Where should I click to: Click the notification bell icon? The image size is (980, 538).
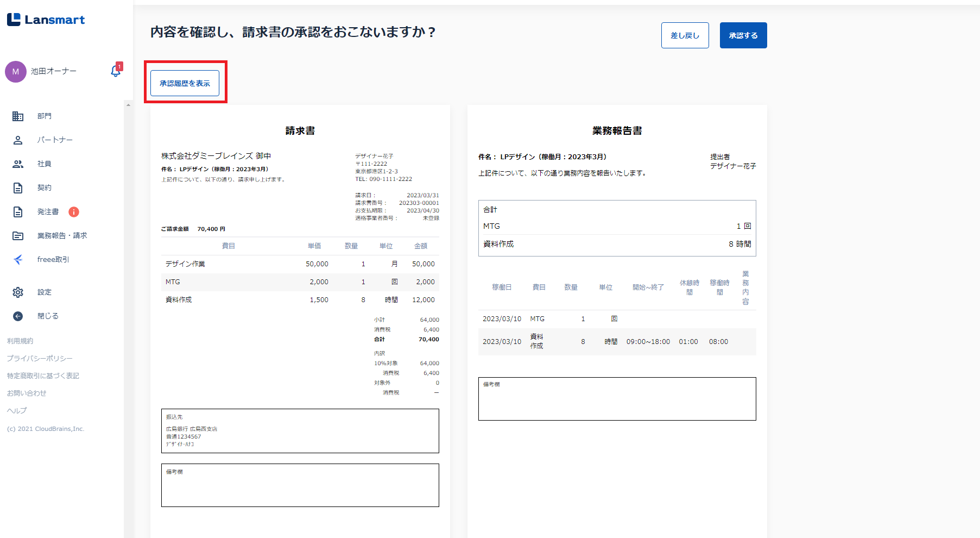coord(116,71)
